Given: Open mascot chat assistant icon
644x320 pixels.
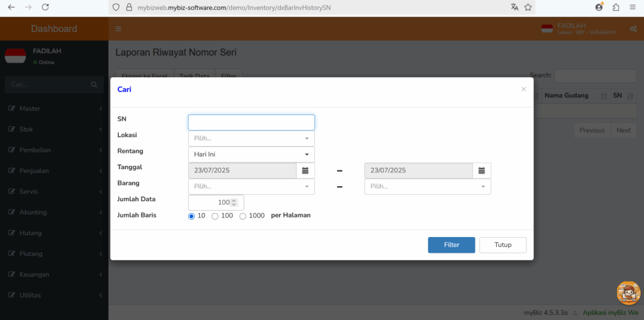Looking at the screenshot, I should pos(629,293).
